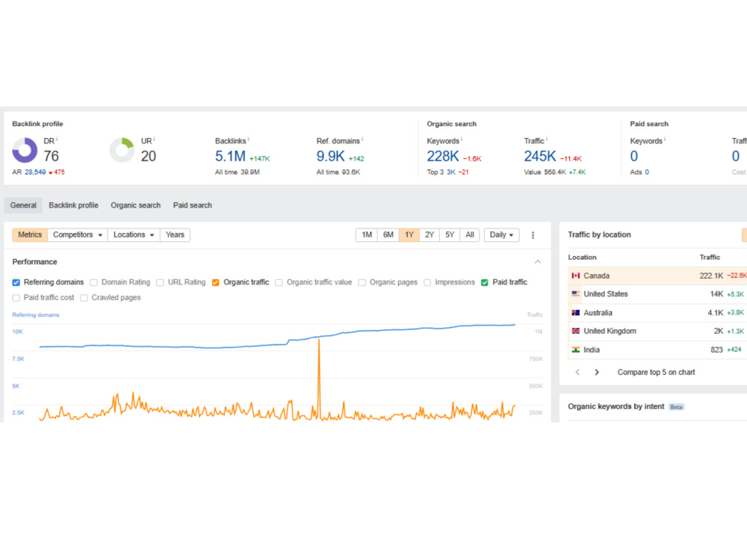Click the info icon beside Backlinks
The image size is (747, 560).
pos(248,139)
